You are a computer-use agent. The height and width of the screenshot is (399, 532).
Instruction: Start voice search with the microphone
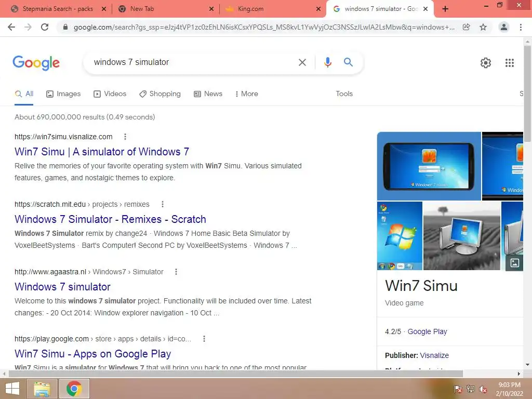click(x=327, y=62)
